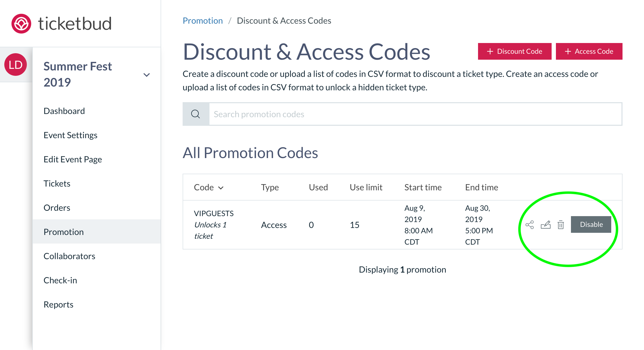Click the Add Discount Code button
The image size is (644, 350).
[x=515, y=51]
